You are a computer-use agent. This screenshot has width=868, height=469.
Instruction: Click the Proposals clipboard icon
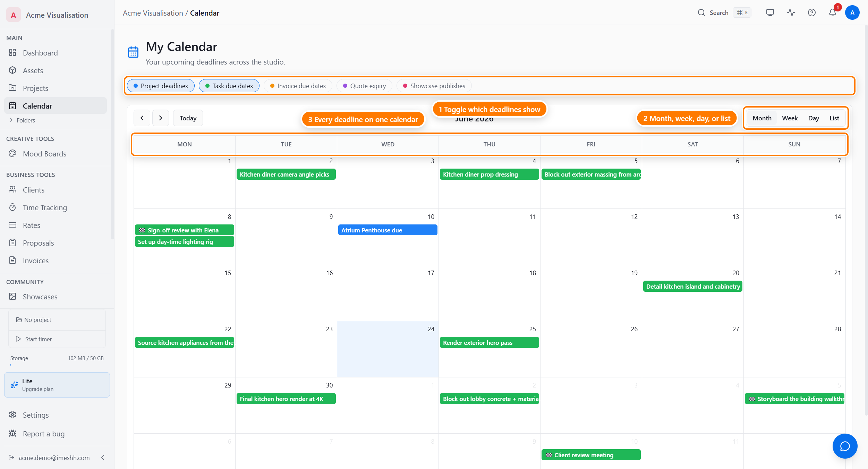click(x=12, y=242)
